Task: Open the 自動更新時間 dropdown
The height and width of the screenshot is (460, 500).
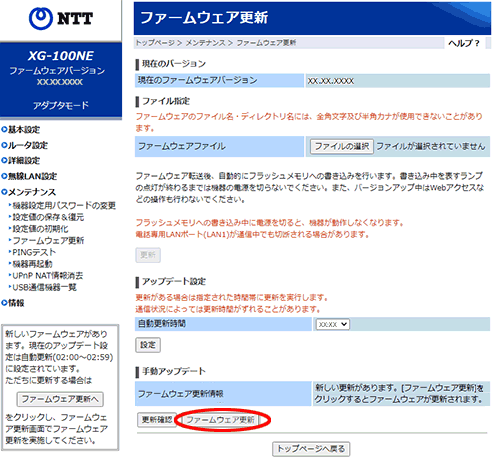Action: coord(332,324)
